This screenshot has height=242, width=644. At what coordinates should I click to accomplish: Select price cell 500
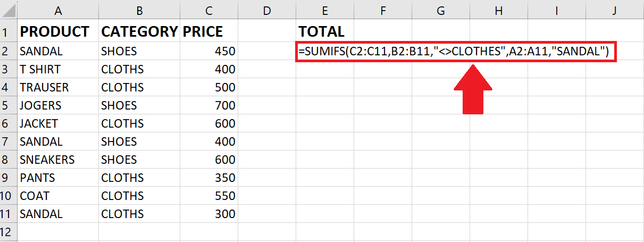click(209, 87)
